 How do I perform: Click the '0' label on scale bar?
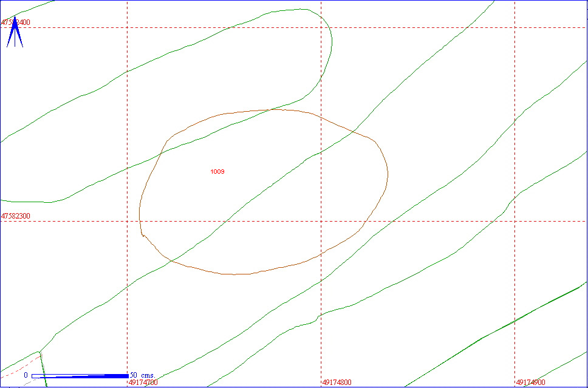click(x=26, y=375)
